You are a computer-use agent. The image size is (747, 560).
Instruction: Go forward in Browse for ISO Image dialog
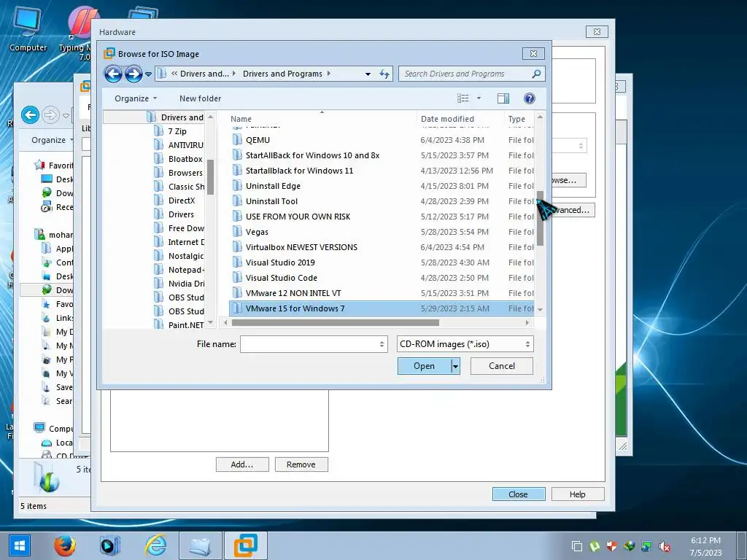[x=133, y=74]
